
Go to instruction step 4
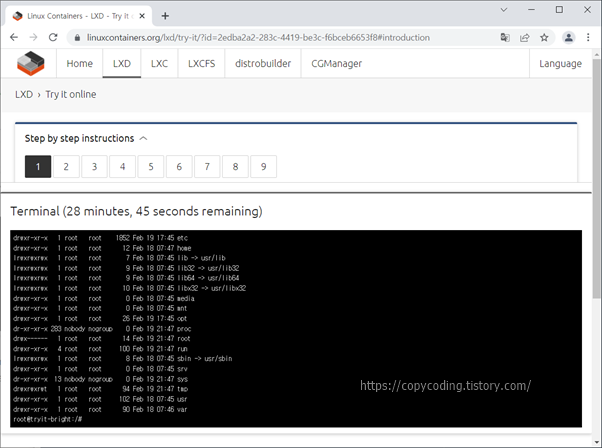point(122,167)
